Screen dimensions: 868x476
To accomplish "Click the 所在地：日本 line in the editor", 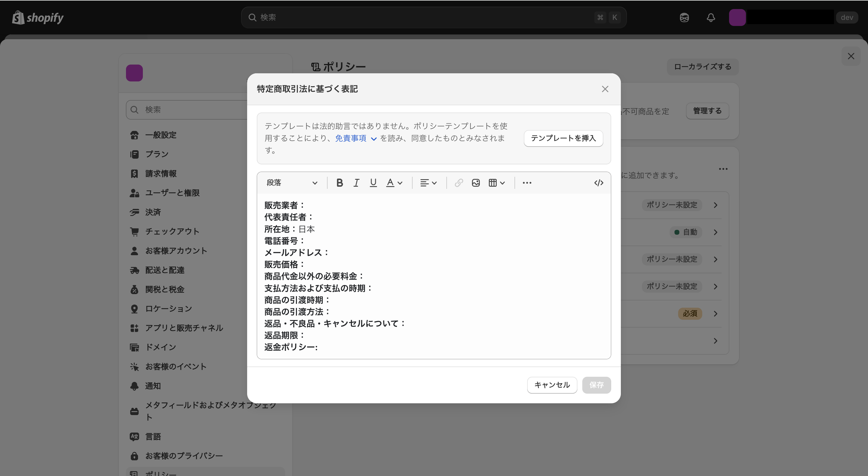I will 289,229.
